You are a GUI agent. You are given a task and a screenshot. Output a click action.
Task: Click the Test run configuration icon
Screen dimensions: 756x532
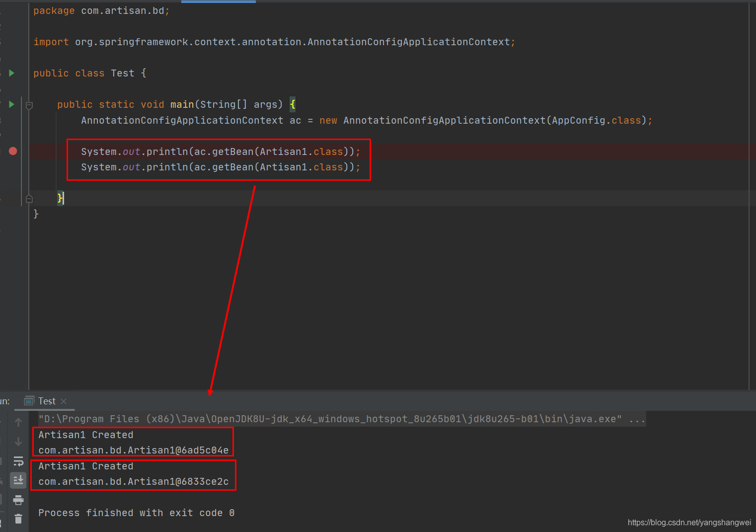[29, 401]
